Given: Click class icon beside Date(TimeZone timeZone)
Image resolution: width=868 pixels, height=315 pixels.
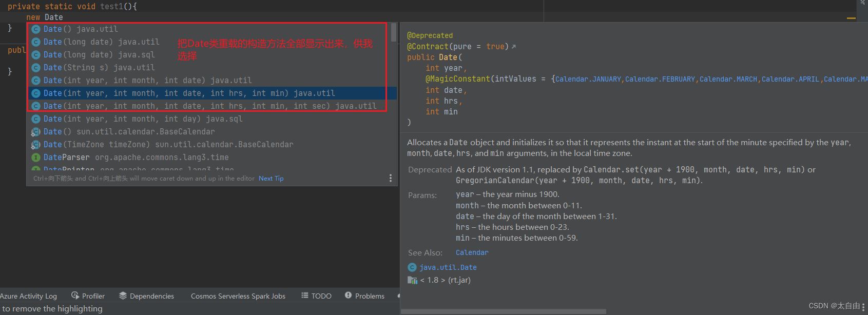Looking at the screenshot, I should (36, 145).
